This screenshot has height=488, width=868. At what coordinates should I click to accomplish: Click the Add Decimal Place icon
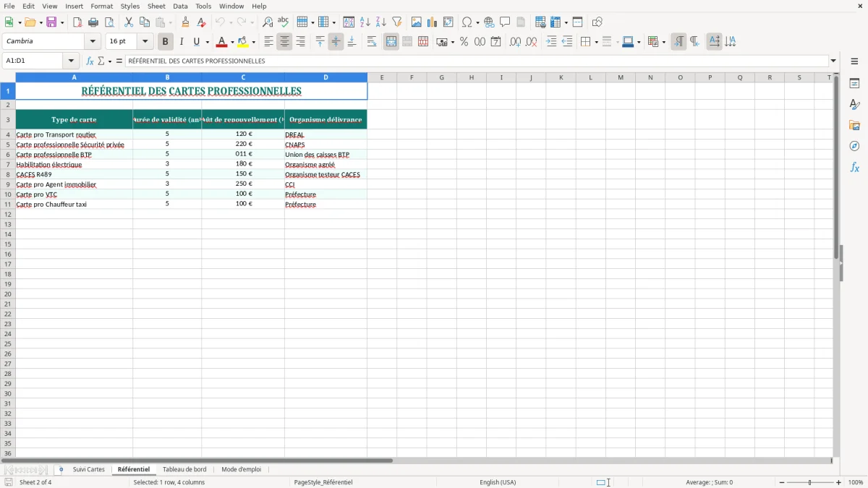coord(515,42)
